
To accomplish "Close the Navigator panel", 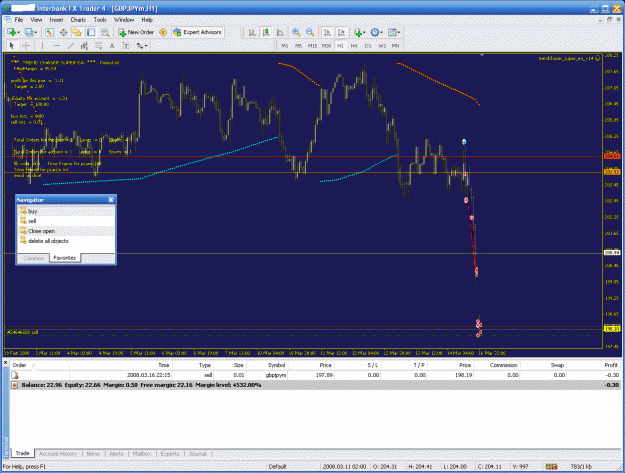I will click(x=111, y=200).
